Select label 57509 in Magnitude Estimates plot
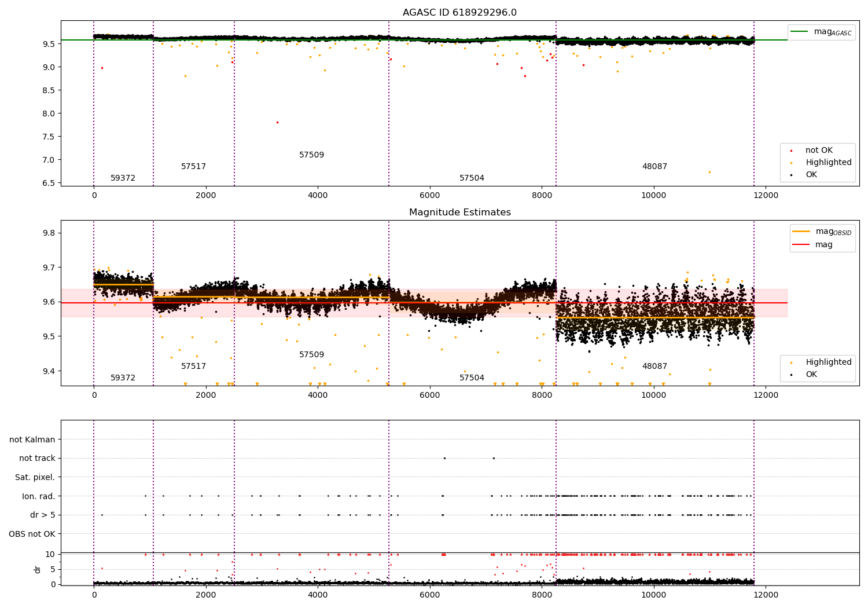Viewport: 868px width, 608px height. [x=311, y=355]
